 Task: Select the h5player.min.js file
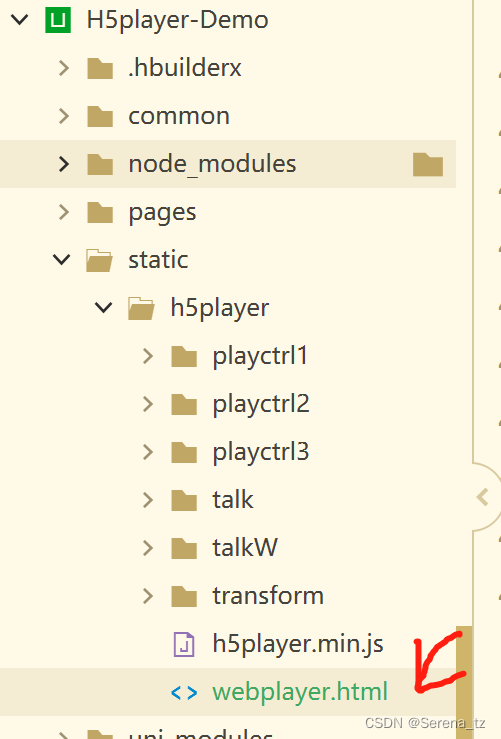(x=298, y=644)
